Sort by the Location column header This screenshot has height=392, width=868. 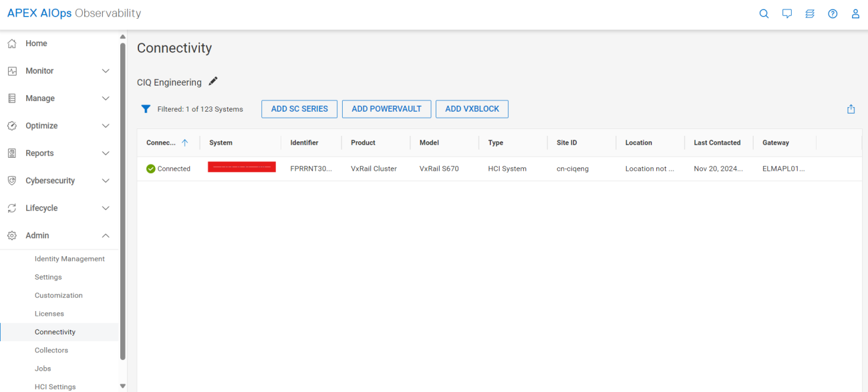639,142
